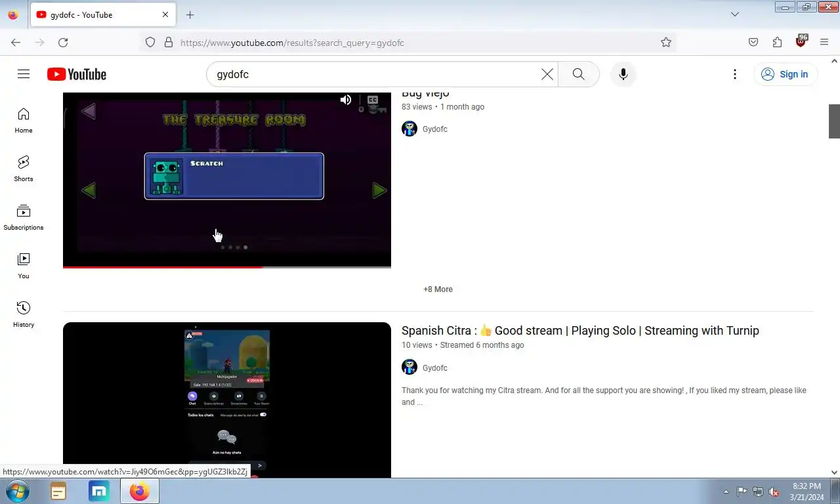Open the Maxthon browser taskbar icon

[x=99, y=492]
